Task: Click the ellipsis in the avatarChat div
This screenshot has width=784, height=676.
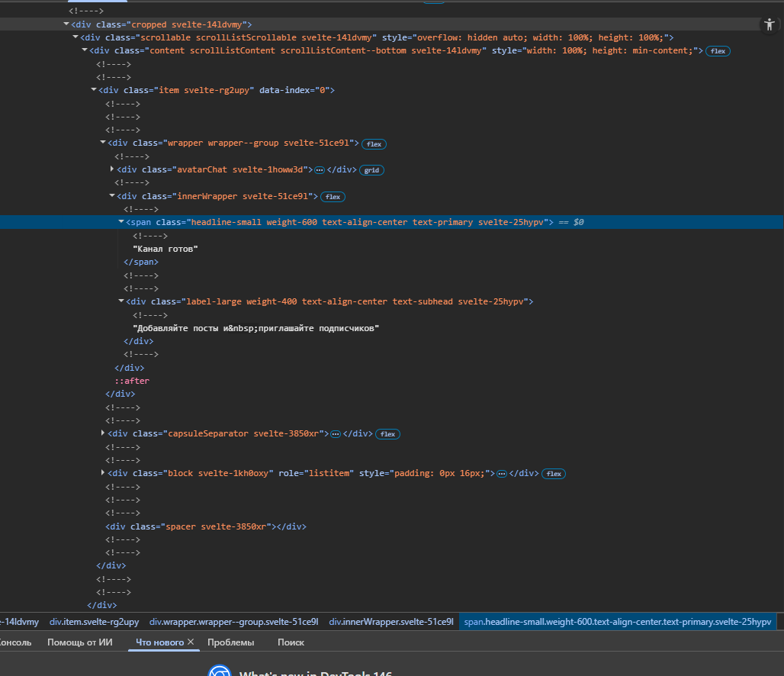Action: tap(320, 170)
